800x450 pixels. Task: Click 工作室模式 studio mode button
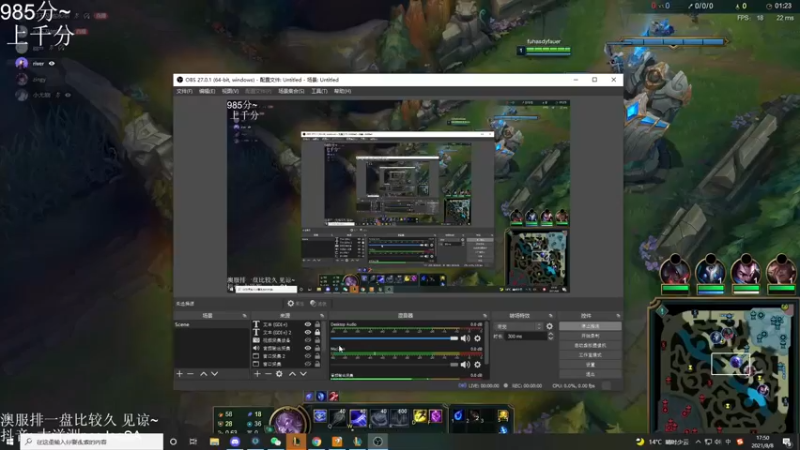click(x=590, y=355)
